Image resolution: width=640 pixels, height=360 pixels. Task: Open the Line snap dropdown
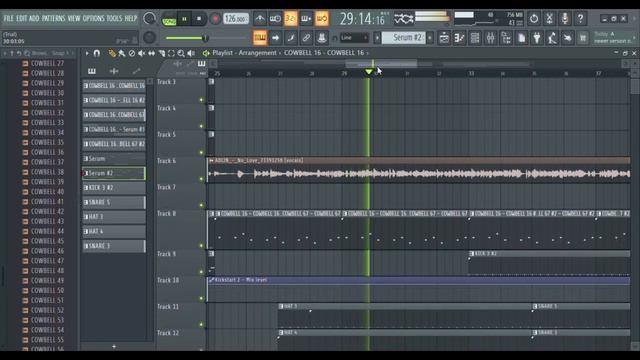tap(354, 38)
